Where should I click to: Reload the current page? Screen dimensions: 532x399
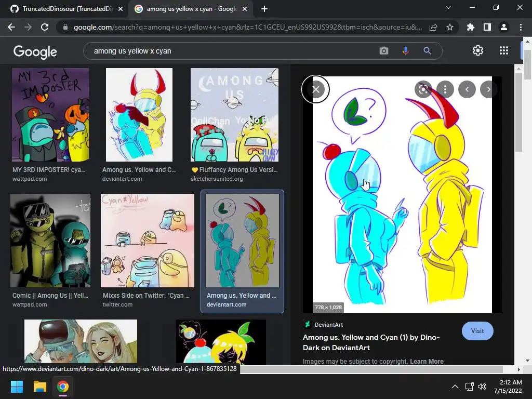point(45,27)
